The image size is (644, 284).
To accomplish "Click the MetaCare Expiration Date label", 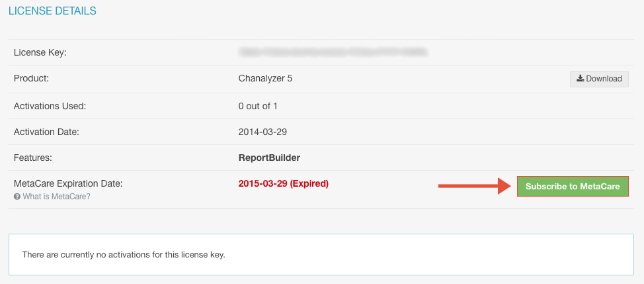I will click(x=68, y=184).
